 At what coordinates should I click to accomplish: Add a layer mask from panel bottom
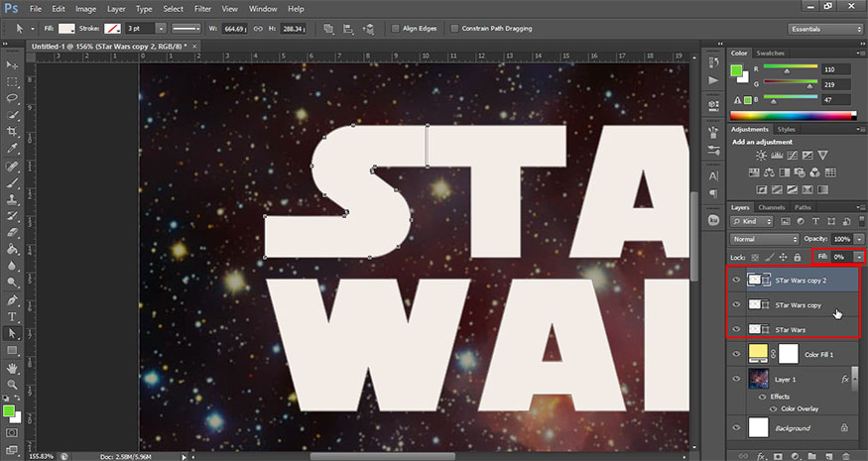pyautogui.click(x=779, y=456)
